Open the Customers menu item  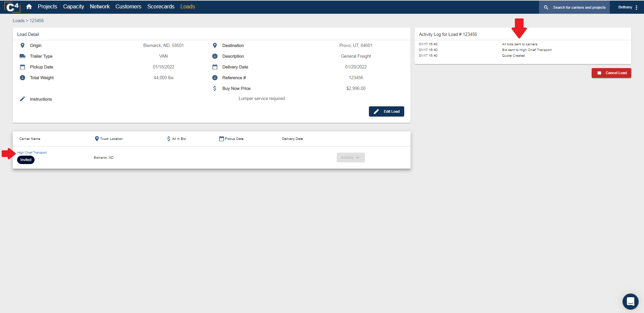click(128, 6)
